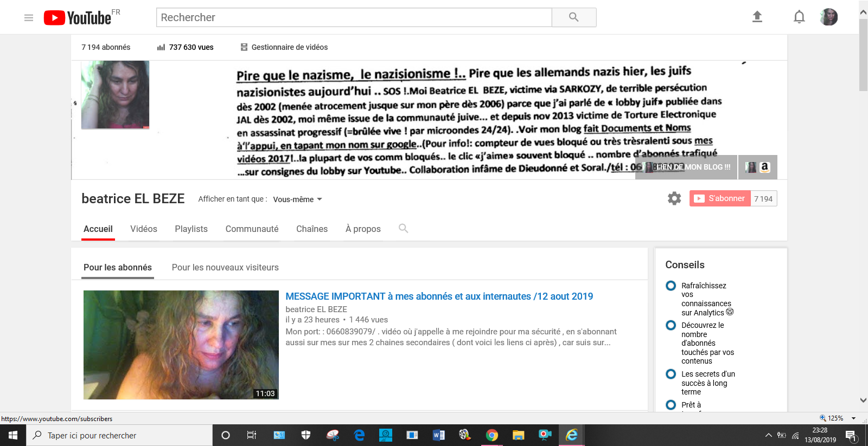Click the network Wi-Fi tray icon
Screen dimensions: 868x446
point(795,435)
